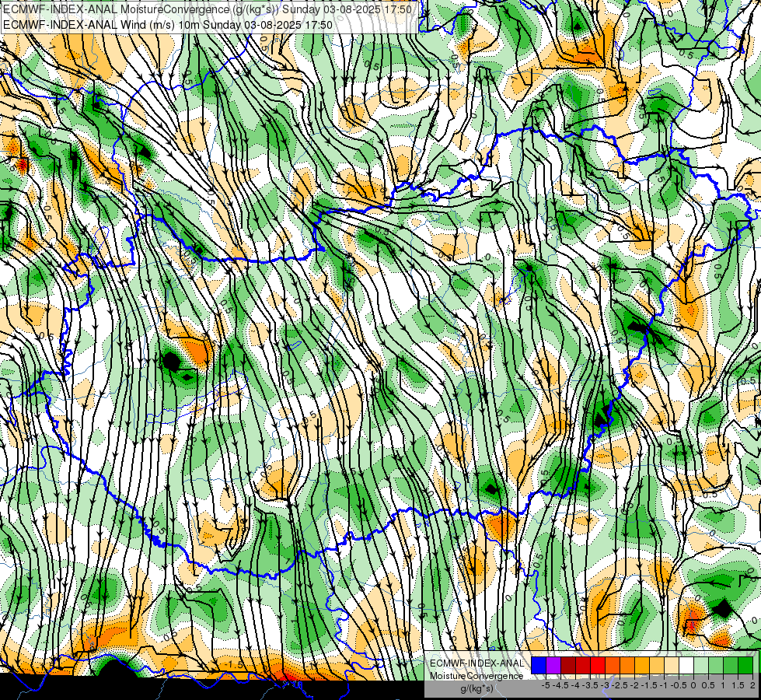Click the darkest green swatch ending at 2
The height and width of the screenshot is (700, 761).
(745, 666)
